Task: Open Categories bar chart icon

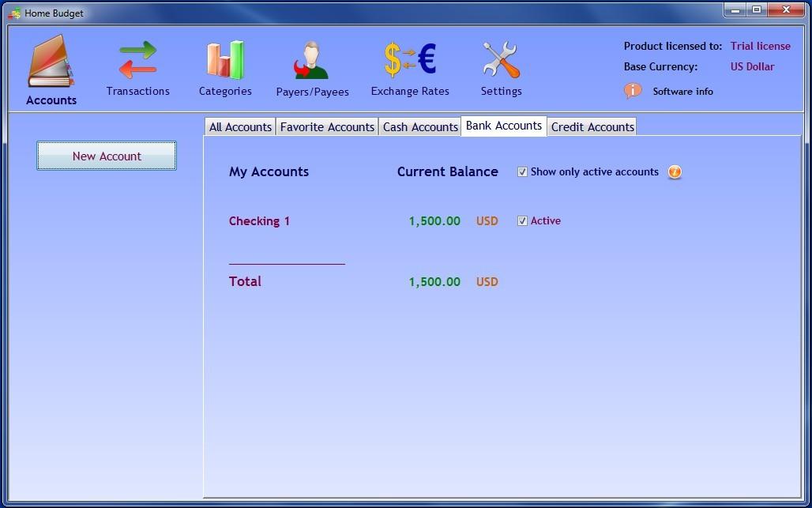Action: pos(225,60)
